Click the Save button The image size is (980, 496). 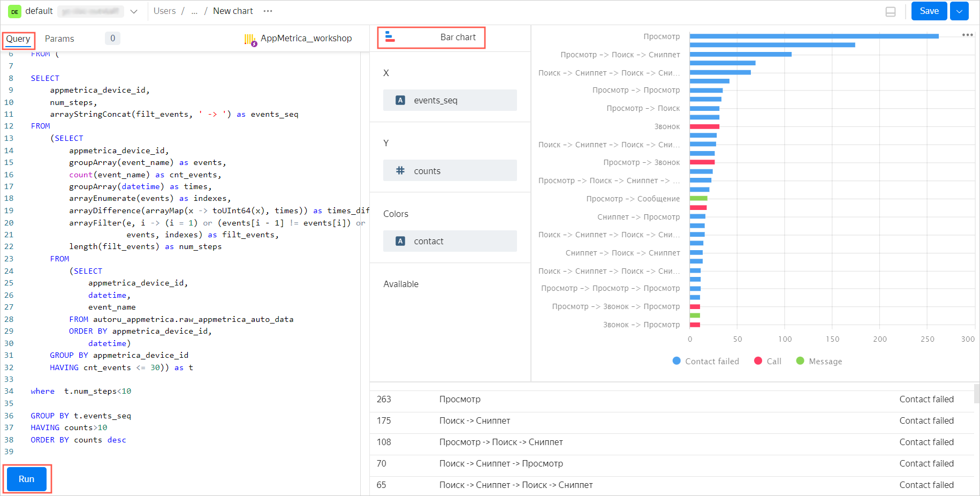(929, 11)
